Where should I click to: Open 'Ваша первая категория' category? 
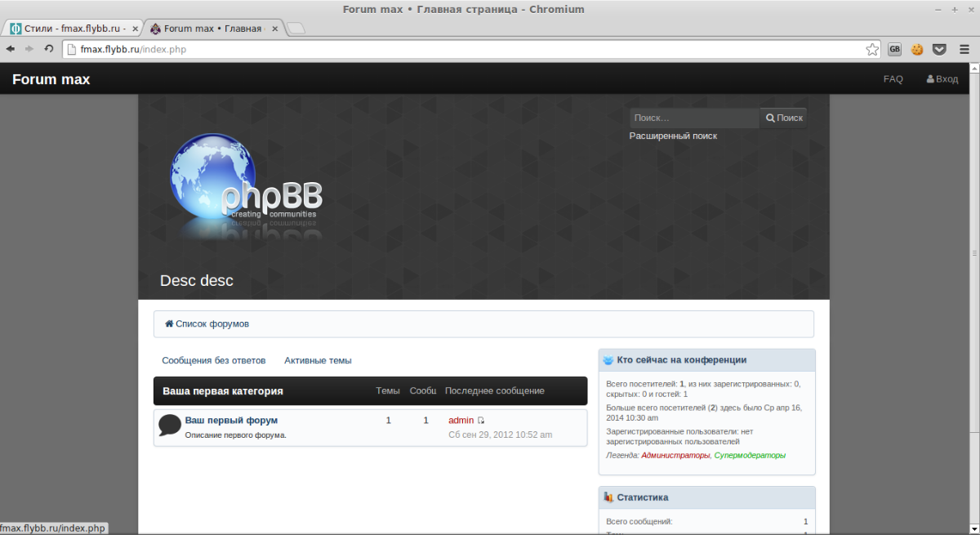223,391
